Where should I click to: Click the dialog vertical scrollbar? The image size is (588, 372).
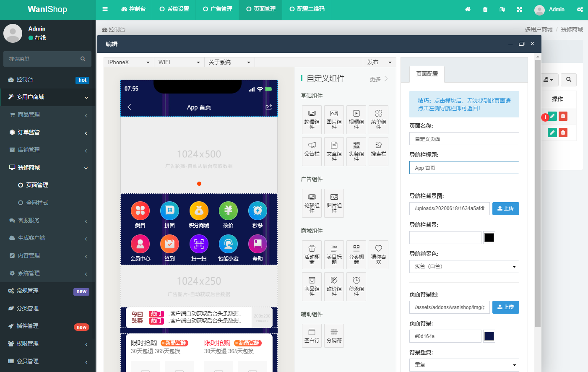(538, 193)
